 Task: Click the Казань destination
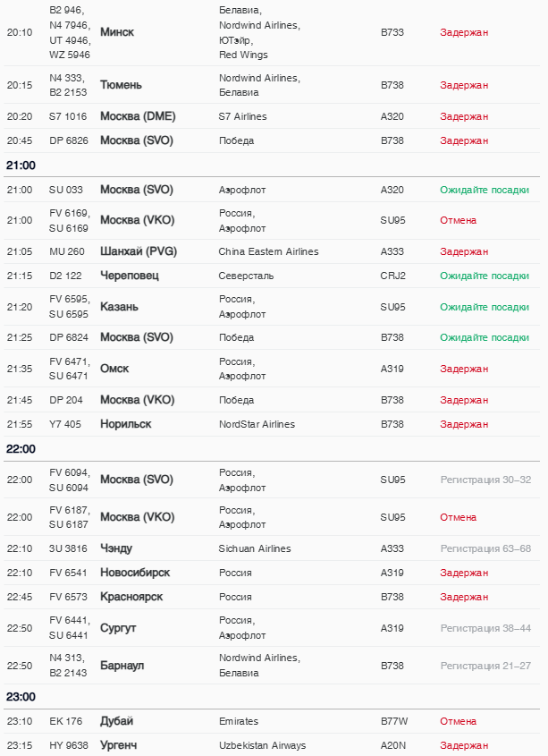[119, 307]
